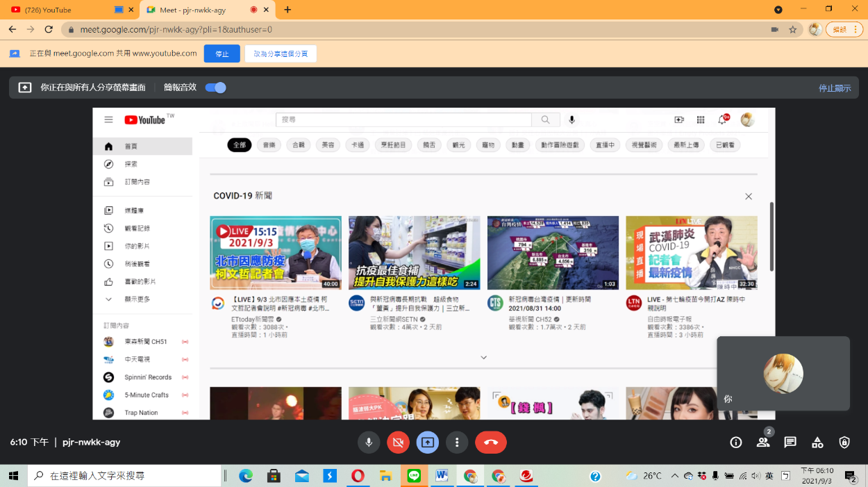The height and width of the screenshot is (487, 868).
Task: Open 5-Minute Crafts subscription channel
Action: (x=143, y=395)
